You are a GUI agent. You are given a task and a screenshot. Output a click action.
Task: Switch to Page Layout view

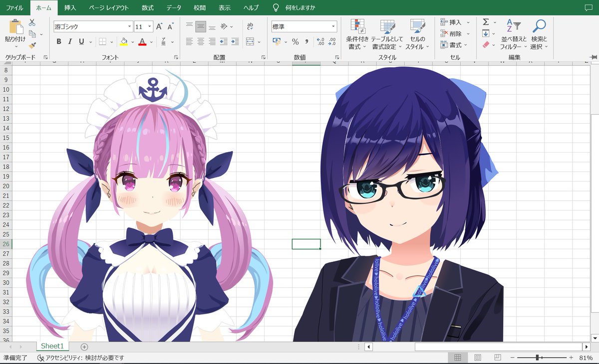click(x=478, y=358)
